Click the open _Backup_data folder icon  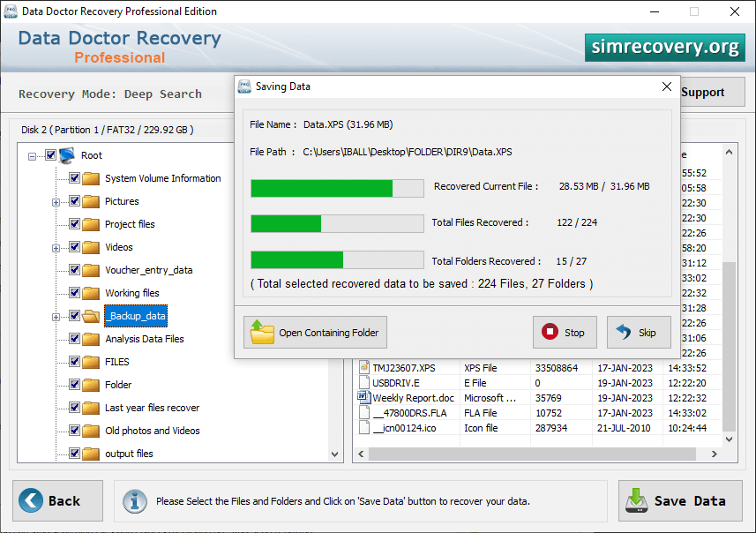pyautogui.click(x=91, y=316)
